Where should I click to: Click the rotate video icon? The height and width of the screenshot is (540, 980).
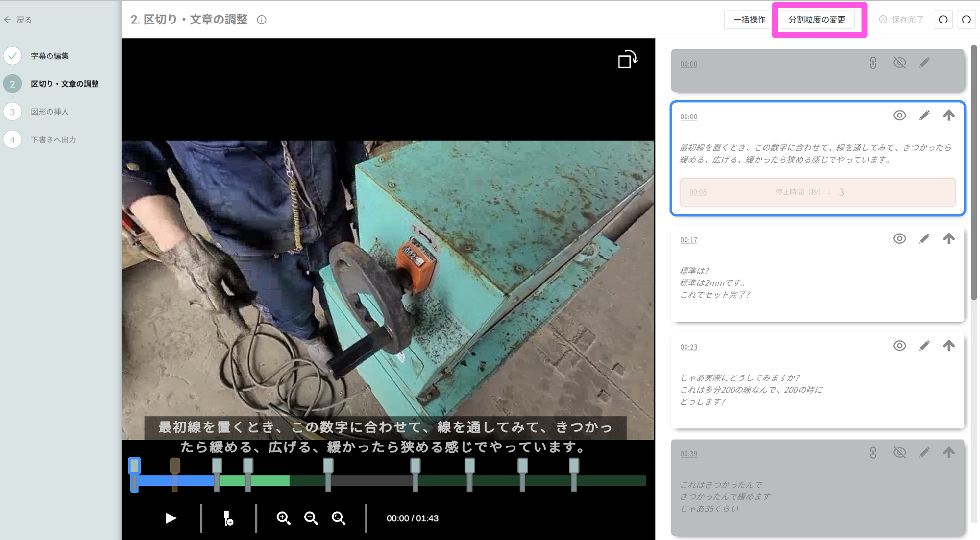tap(627, 60)
